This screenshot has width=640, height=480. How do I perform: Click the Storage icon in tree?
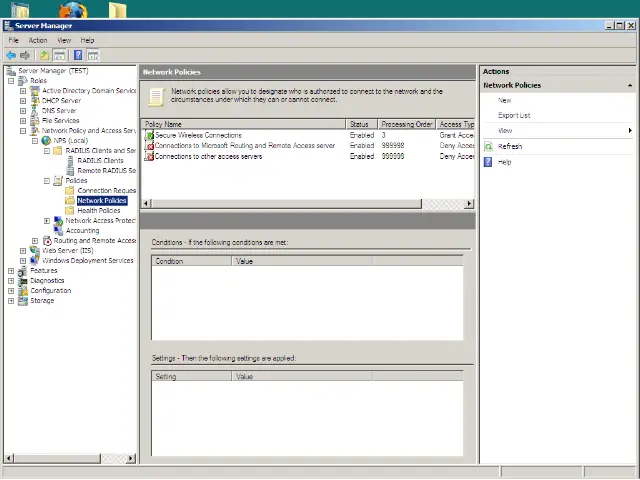tap(23, 300)
